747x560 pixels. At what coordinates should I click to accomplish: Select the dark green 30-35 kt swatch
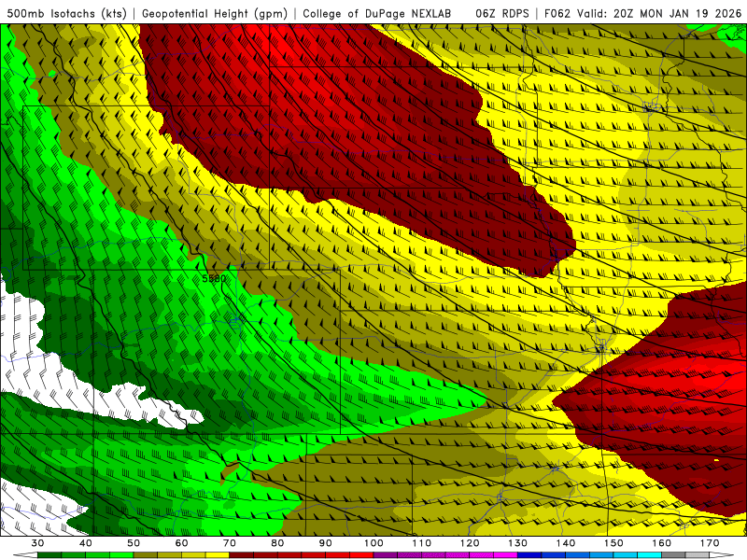point(49,555)
